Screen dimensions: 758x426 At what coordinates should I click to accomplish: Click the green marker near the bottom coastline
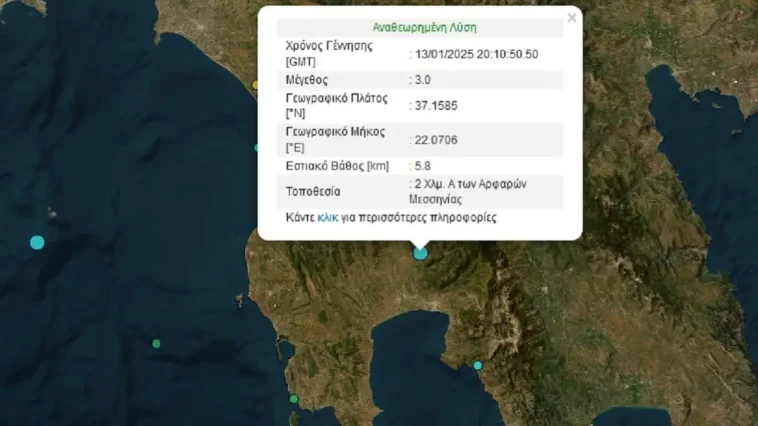coord(293,399)
